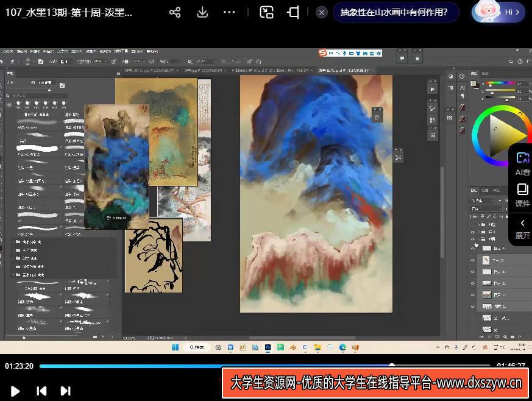Expand the topmost collapsed layer group
The image size is (532, 401).
[479, 225]
